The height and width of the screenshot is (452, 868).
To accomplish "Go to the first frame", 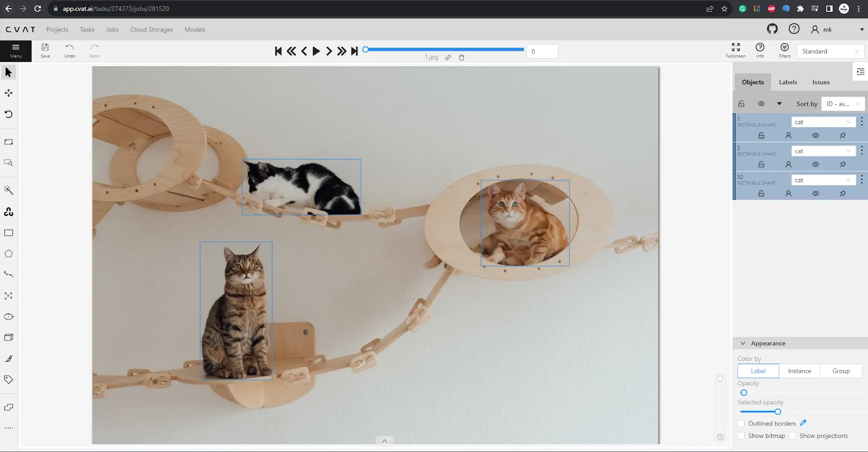I will coord(278,51).
